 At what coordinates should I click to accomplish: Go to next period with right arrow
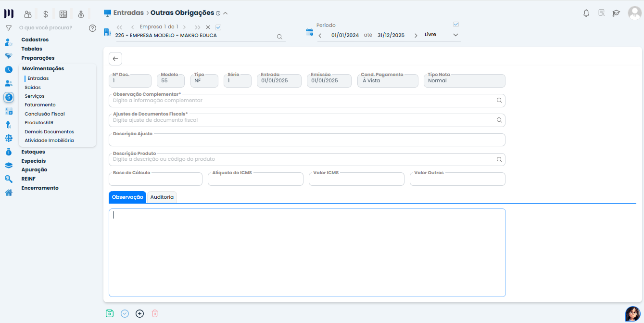pos(416,35)
